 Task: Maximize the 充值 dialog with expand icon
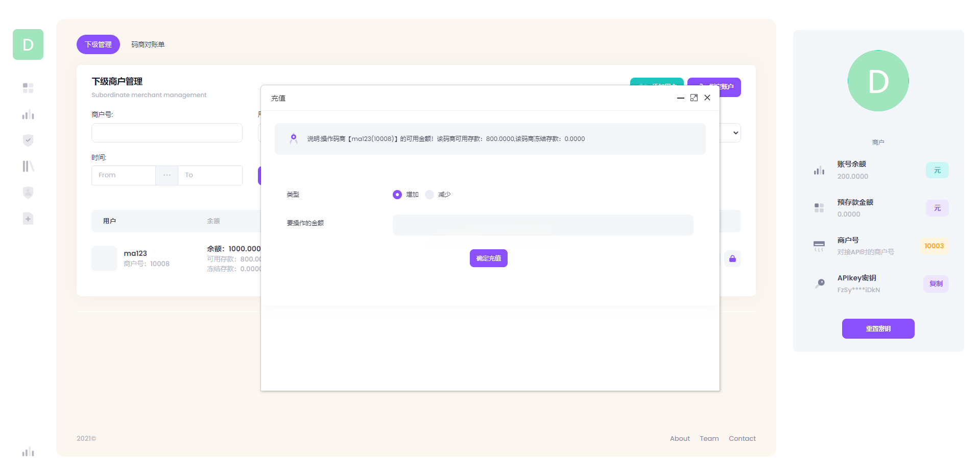[x=694, y=98]
